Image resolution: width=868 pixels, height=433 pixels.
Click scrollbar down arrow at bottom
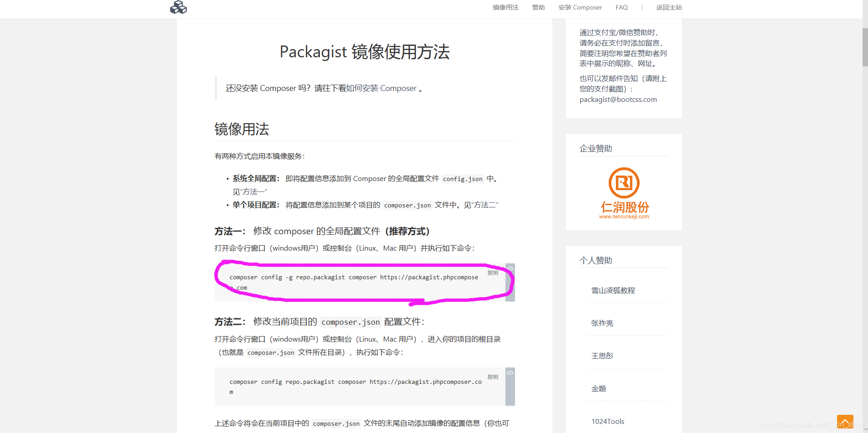(865, 429)
